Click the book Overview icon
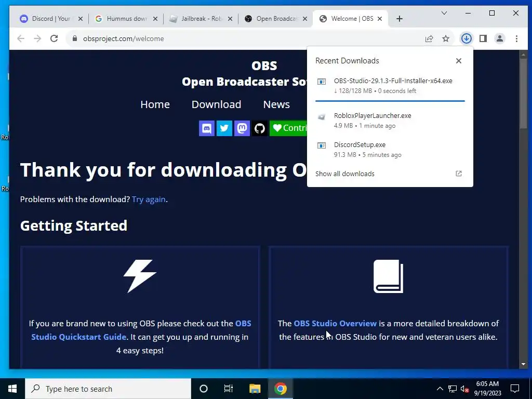532x399 pixels. point(389,276)
